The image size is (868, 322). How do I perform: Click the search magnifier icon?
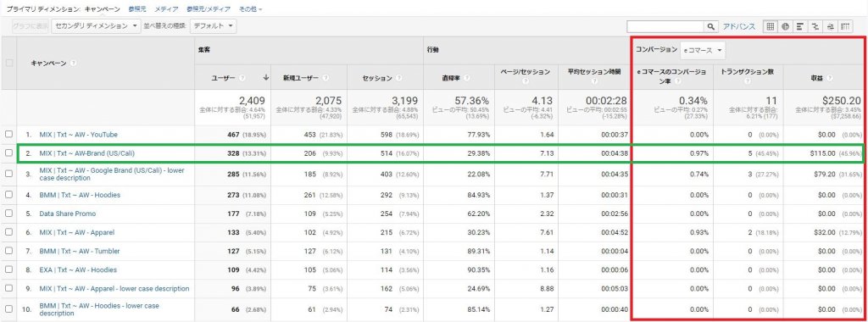pos(711,26)
